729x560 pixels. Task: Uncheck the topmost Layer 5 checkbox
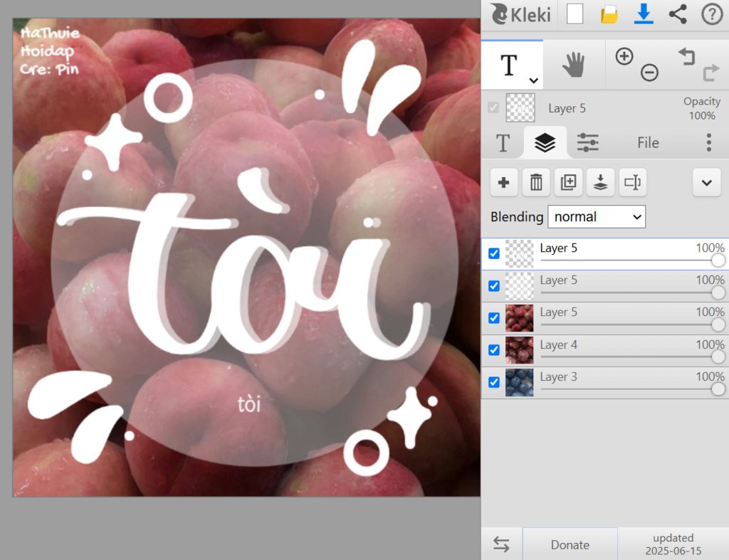[494, 254]
